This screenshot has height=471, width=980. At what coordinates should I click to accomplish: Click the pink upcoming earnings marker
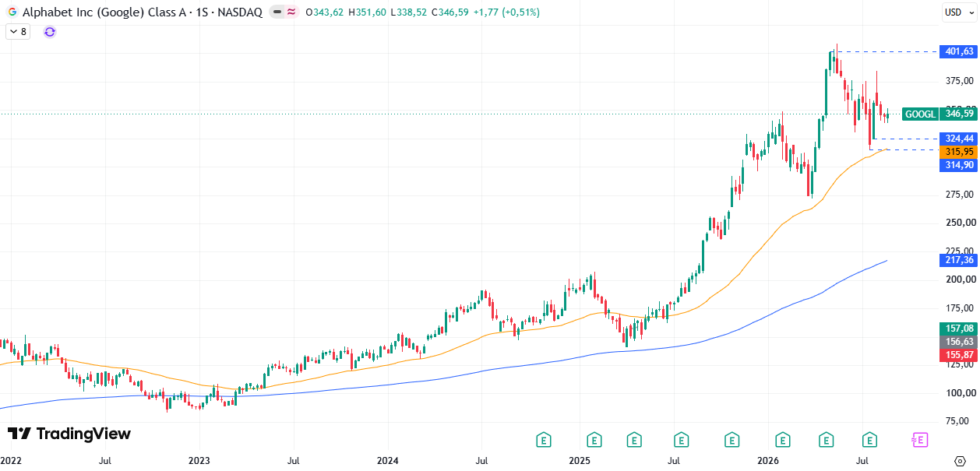pos(919,441)
